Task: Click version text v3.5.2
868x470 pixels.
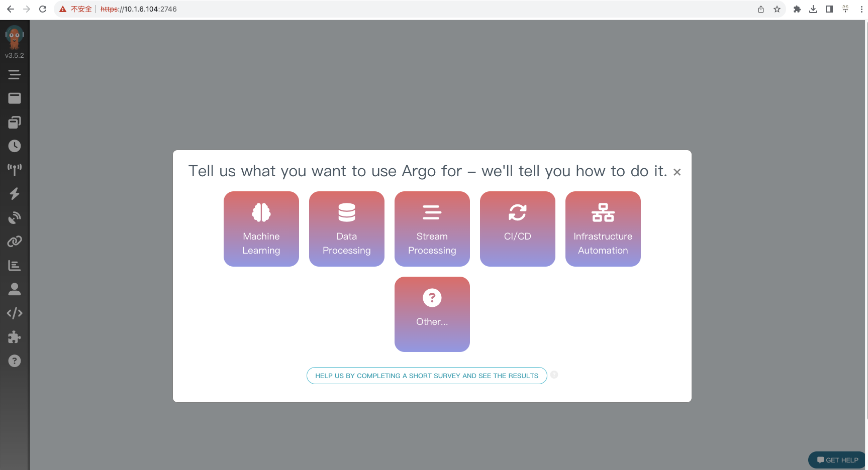Action: tap(15, 56)
